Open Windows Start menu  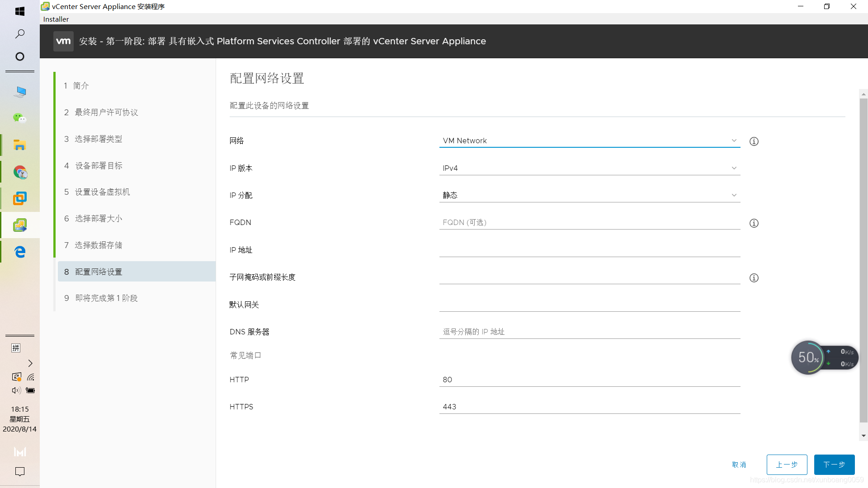[x=19, y=11]
